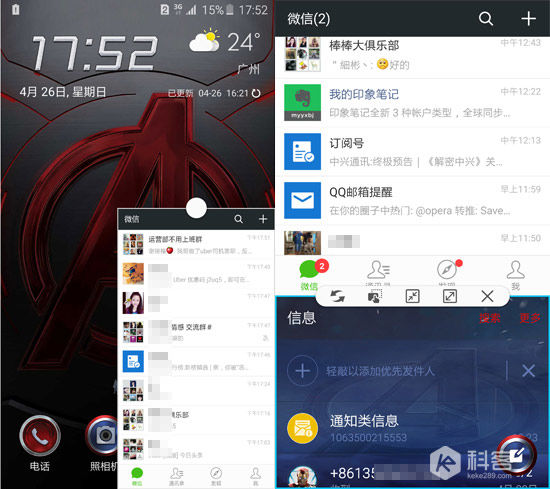This screenshot has width=550, height=489.
Task: Select the discover tab in popup WeChat
Action: 216,476
